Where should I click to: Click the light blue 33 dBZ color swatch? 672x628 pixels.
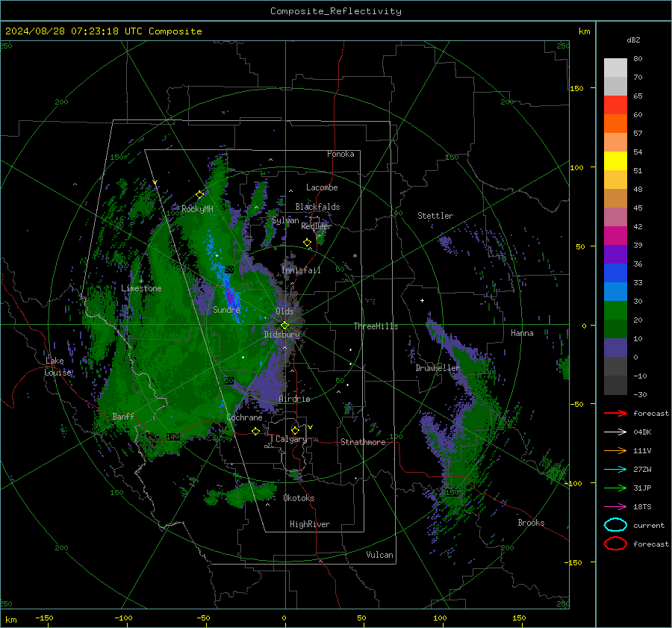[615, 291]
